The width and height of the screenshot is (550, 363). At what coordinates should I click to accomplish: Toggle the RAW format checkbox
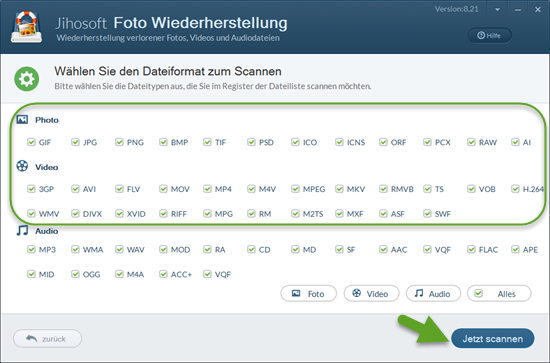471,142
